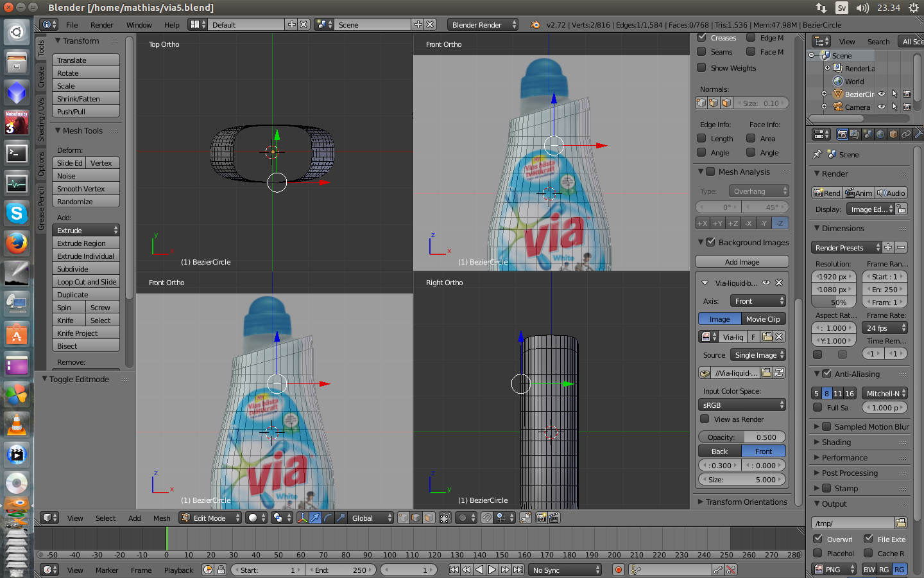Toggle the timeline lock range icon
The image size is (924, 578).
pyautogui.click(x=221, y=570)
